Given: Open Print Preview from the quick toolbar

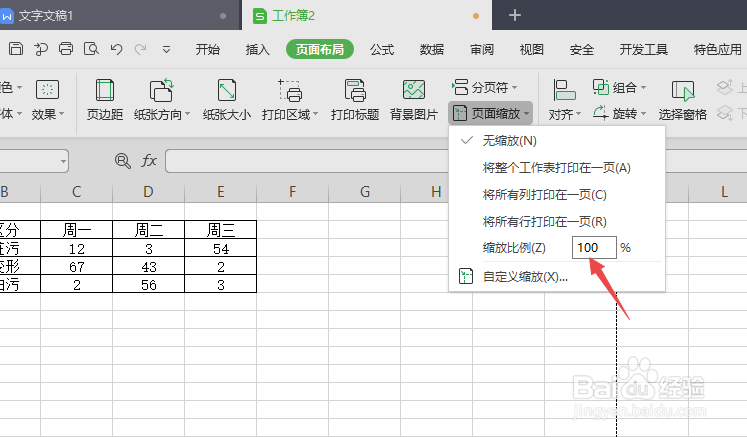Looking at the screenshot, I should [91, 49].
